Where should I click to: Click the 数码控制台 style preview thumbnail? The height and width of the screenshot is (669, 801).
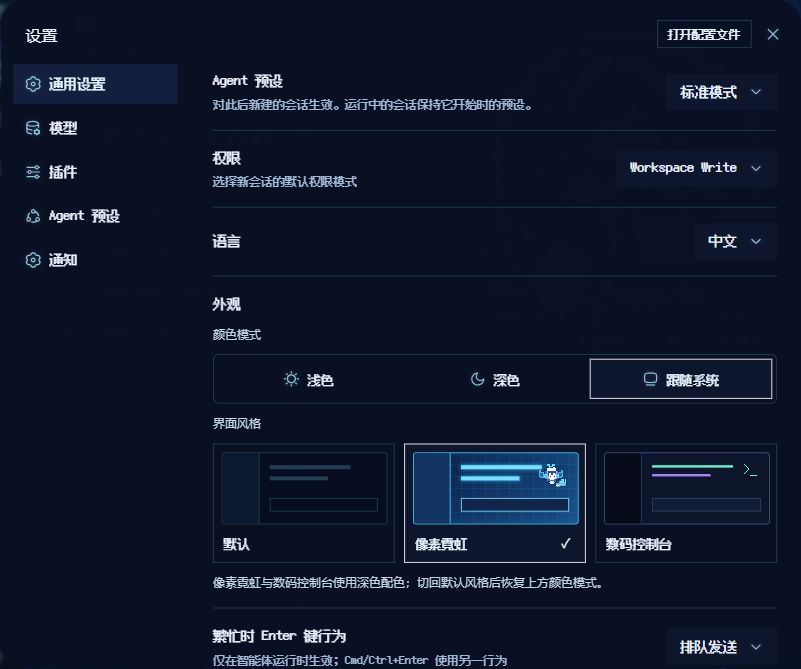[687, 488]
